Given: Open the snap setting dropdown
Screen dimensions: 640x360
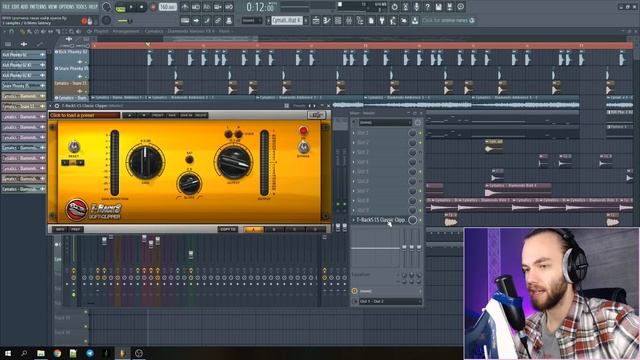Looking at the screenshot, I should (x=251, y=20).
